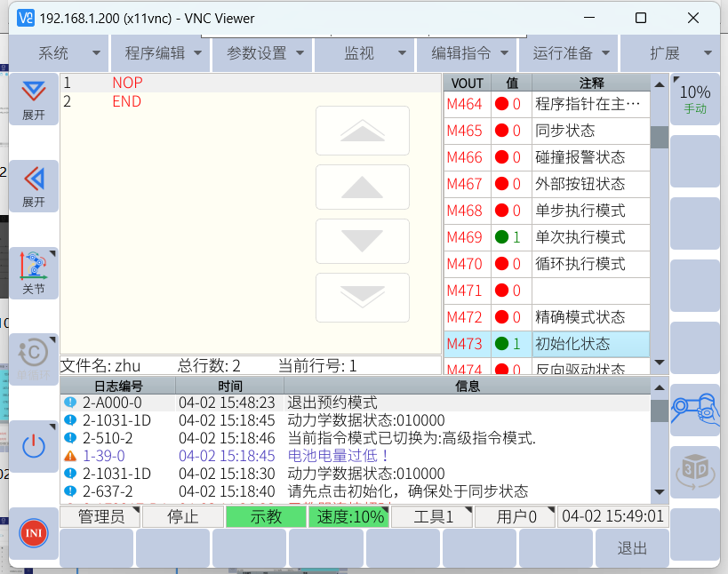Click the 示教 teach mode button
This screenshot has height=574, width=728.
point(266,517)
